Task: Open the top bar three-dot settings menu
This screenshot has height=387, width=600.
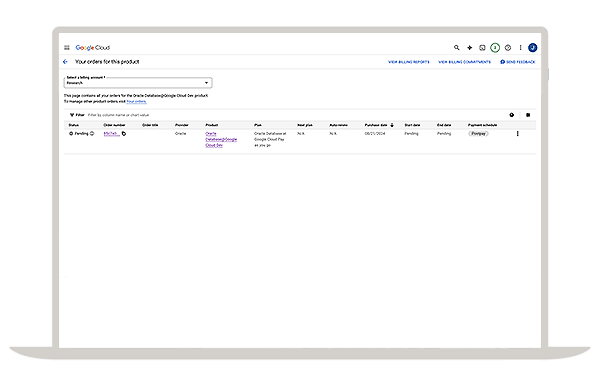Action: pyautogui.click(x=520, y=47)
